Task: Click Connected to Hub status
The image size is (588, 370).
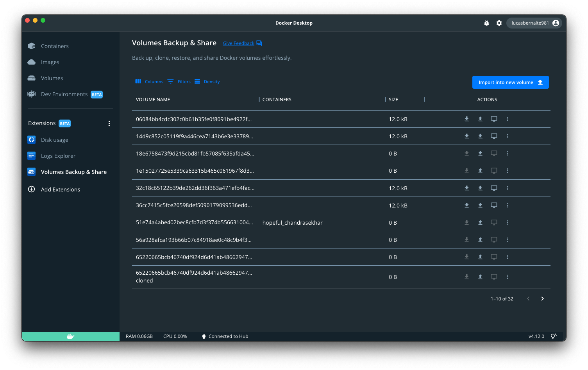Action: coord(225,336)
